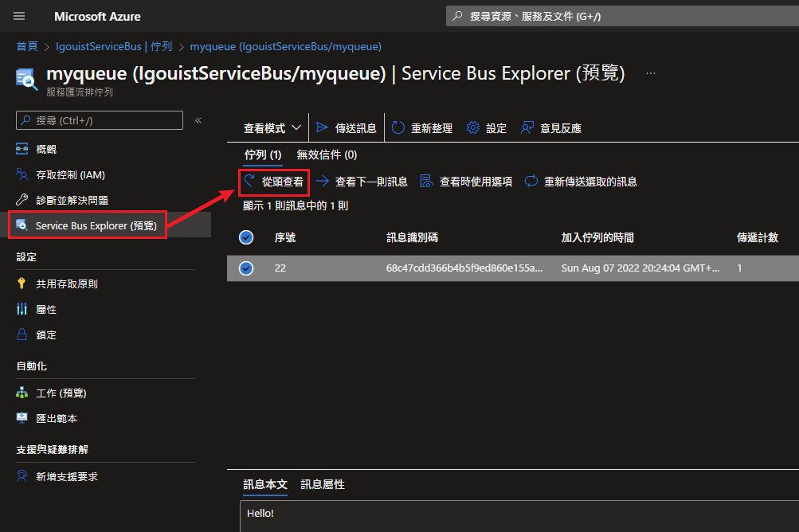799x532 pixels.
Task: Click the 從頭查看 peek-from-start icon
Action: [x=249, y=181]
